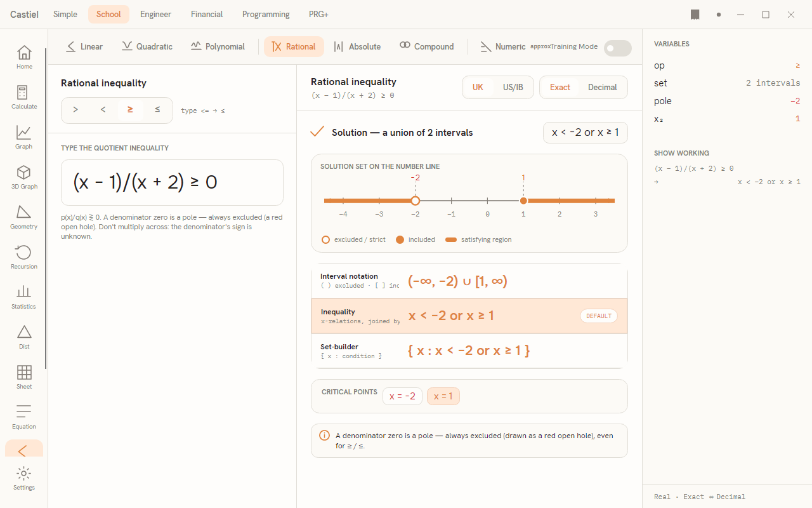The height and width of the screenshot is (508, 812).
Task: Click the Calculate sidebar icon
Action: pos(24,97)
